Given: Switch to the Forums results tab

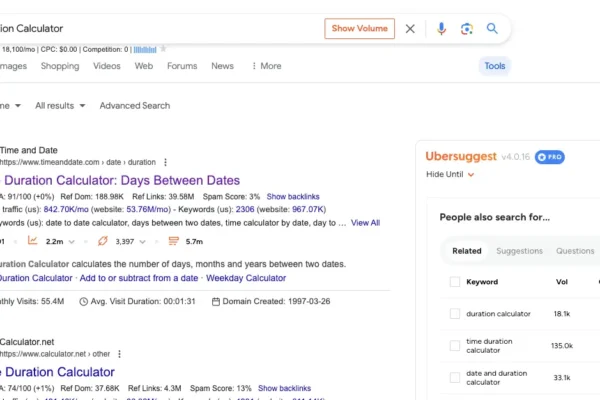Looking at the screenshot, I should tap(182, 66).
